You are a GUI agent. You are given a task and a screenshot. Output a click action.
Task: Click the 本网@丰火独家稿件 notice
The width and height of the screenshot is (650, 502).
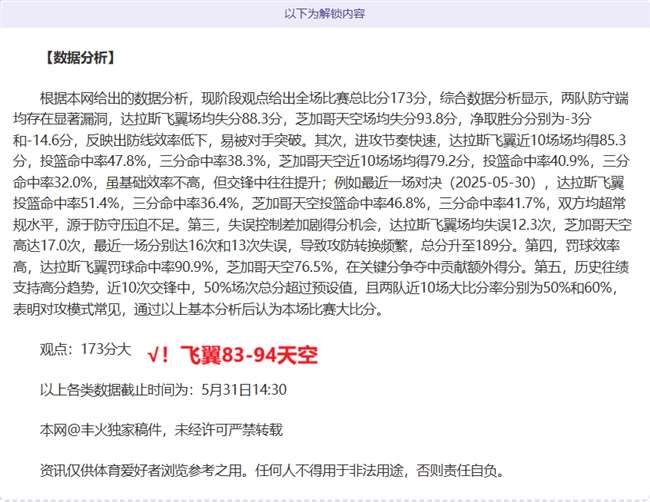[x=162, y=430]
